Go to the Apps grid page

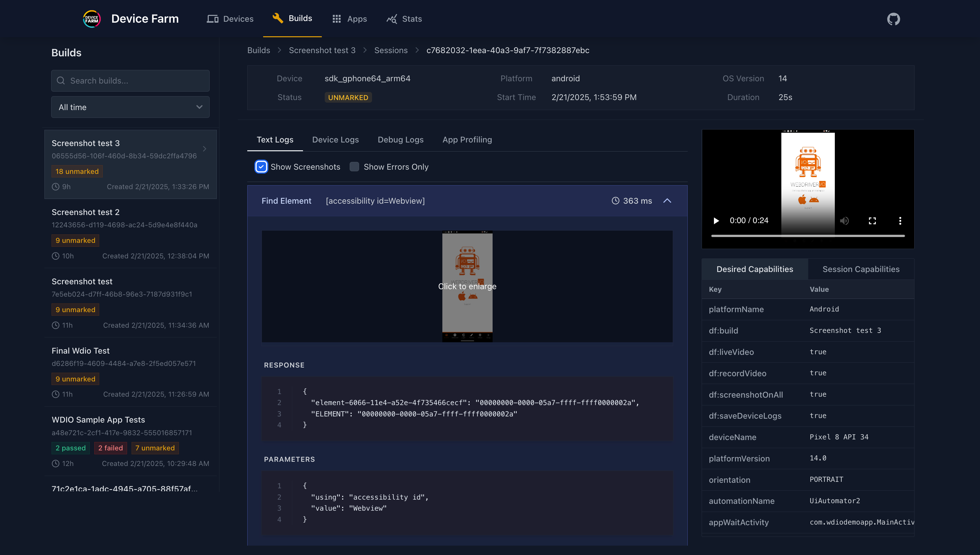point(349,19)
